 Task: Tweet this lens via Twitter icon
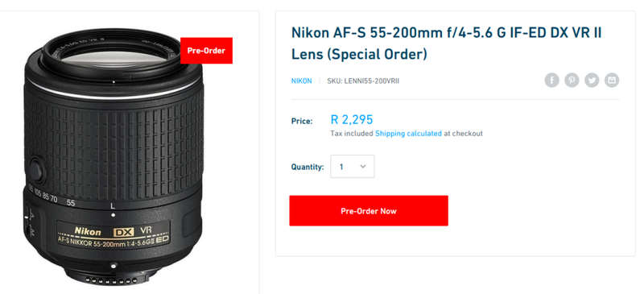[592, 81]
